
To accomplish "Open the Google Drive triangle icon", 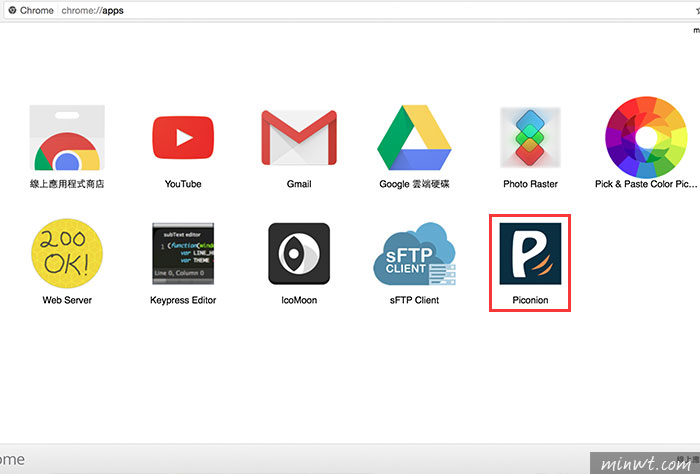I will (x=414, y=137).
